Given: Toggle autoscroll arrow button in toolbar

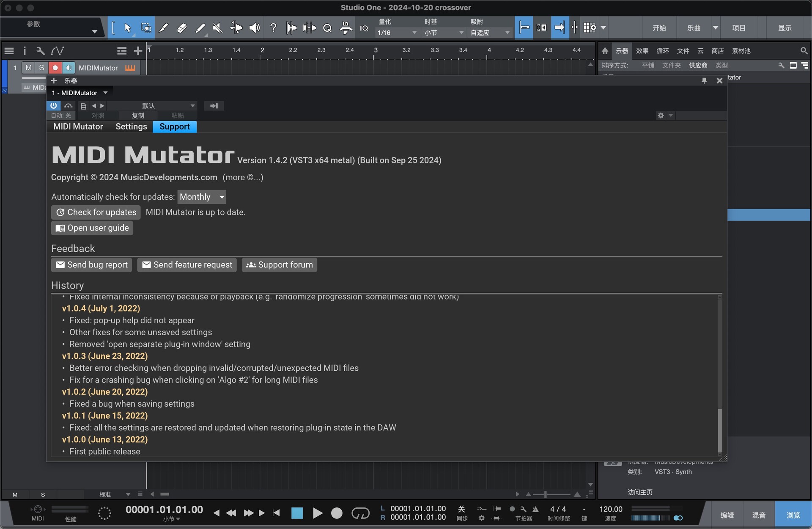Looking at the screenshot, I should pos(560,28).
